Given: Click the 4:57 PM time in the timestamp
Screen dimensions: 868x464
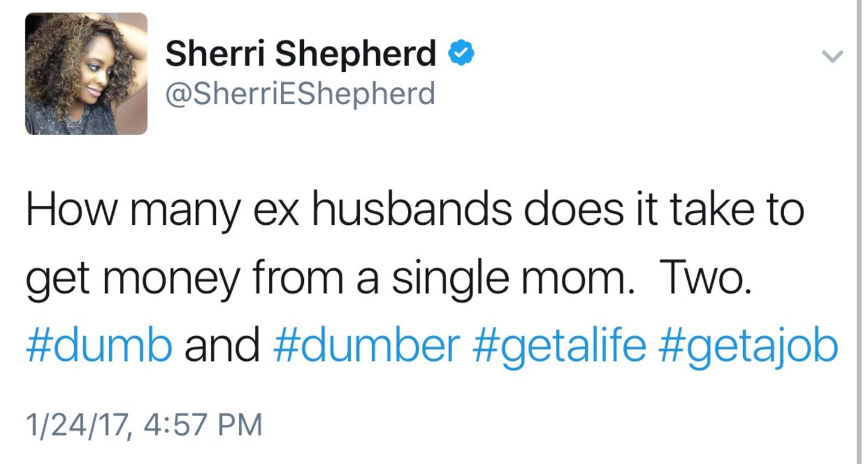Looking at the screenshot, I should [x=204, y=424].
